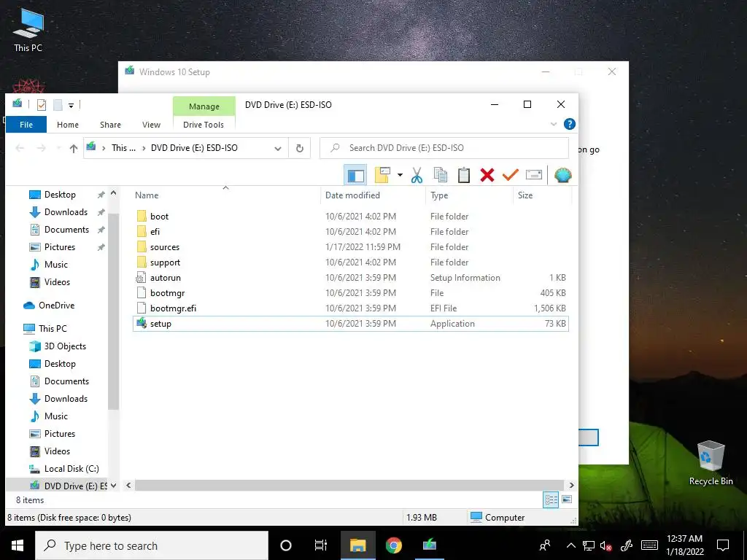The height and width of the screenshot is (560, 747).
Task: Open the Customize Quick Access Toolbar dropdown
Action: click(x=71, y=105)
